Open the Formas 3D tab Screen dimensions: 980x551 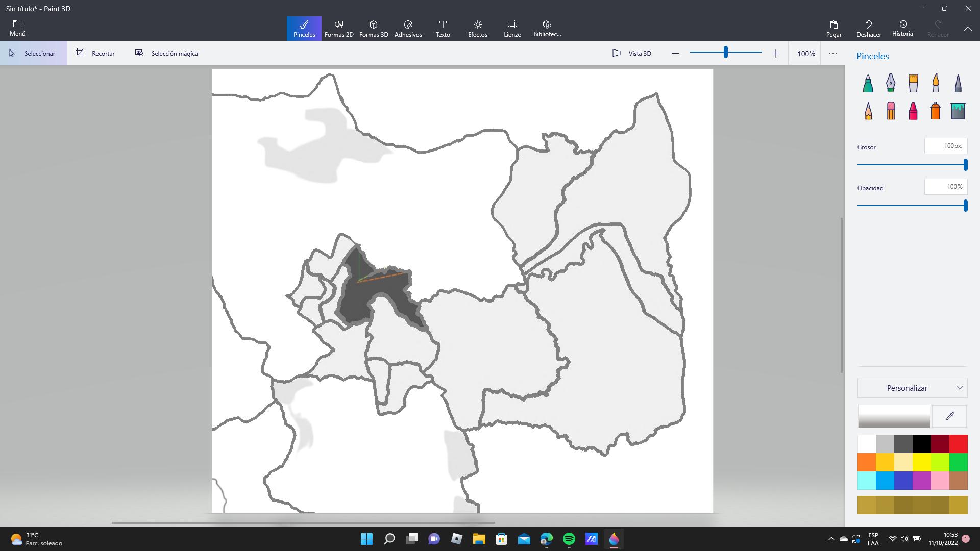pyautogui.click(x=374, y=29)
